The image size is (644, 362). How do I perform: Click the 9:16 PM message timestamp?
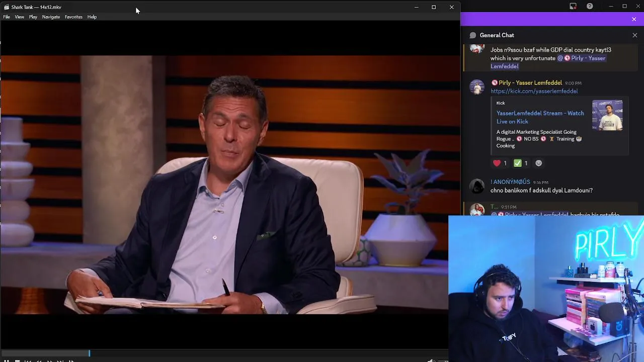click(540, 183)
